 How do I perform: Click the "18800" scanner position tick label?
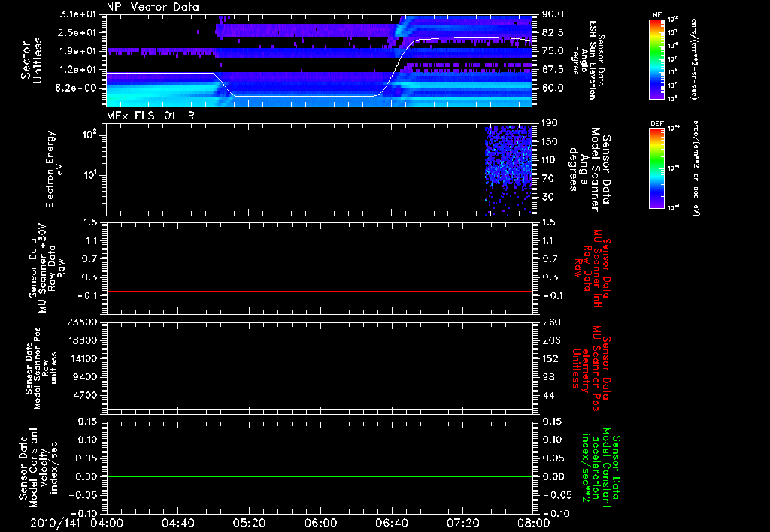83,340
